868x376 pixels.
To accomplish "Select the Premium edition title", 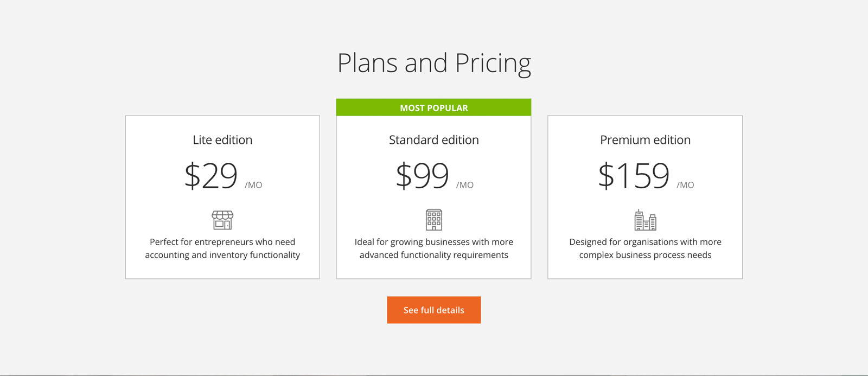I will (646, 140).
